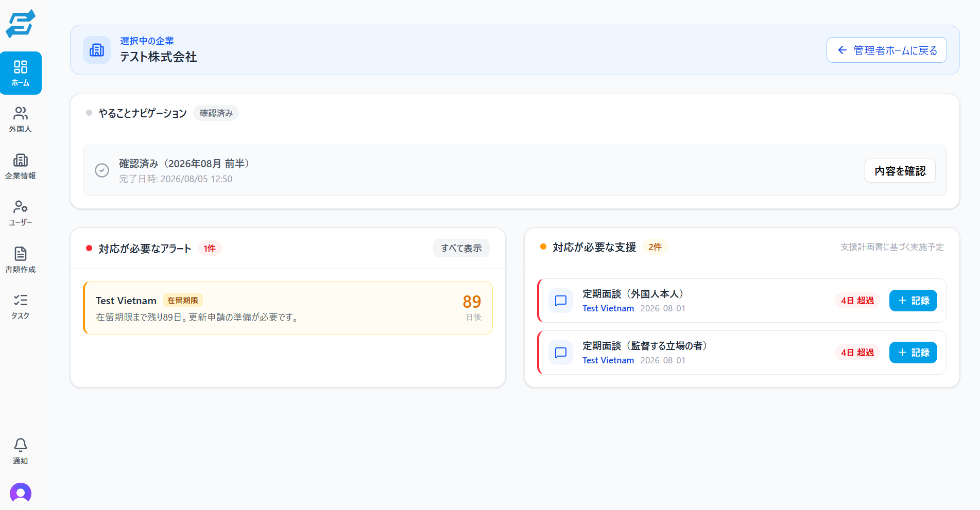Click the 1件 alert count badge

click(210, 249)
